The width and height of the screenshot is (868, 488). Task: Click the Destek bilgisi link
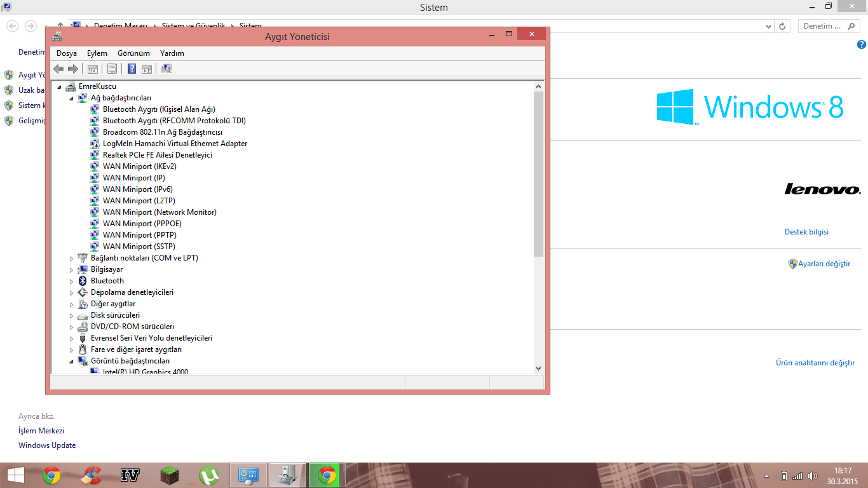(806, 232)
